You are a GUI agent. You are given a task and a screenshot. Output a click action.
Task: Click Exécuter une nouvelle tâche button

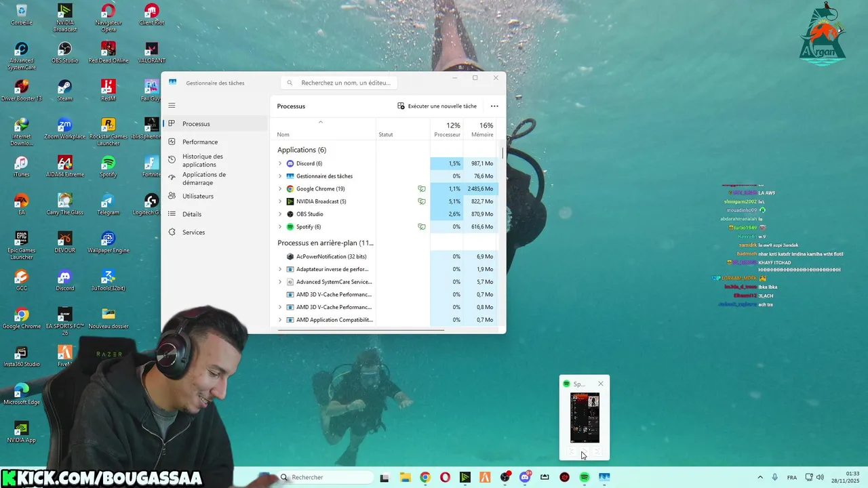click(437, 106)
